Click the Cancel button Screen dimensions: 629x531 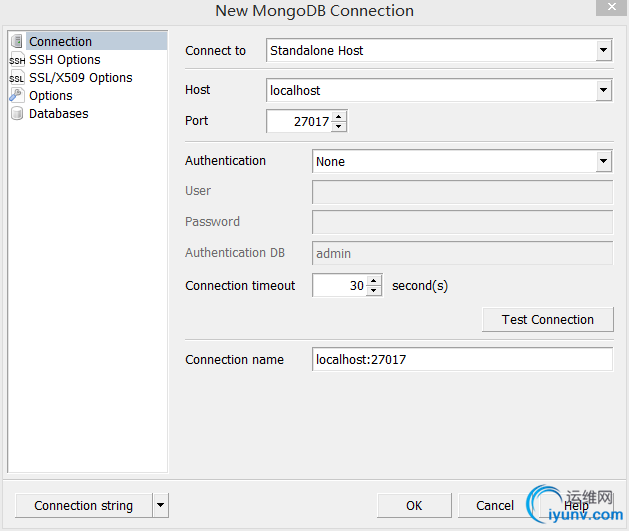pos(495,505)
